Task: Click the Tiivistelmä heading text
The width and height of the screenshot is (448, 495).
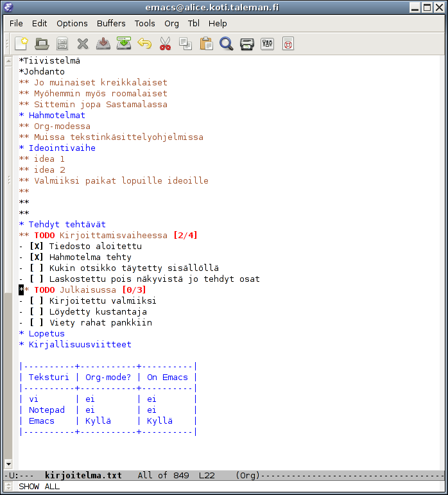Action: pyautogui.click(x=52, y=60)
